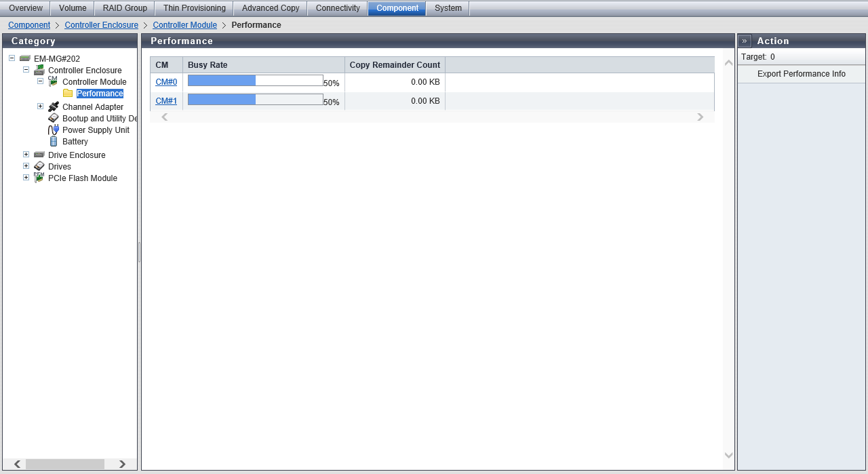Expand the PCIe Flash Module node
Screen dimensions: 868x474
click(26, 178)
